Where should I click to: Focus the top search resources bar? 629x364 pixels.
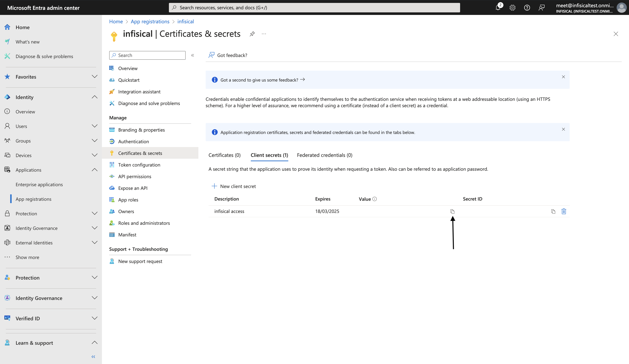[314, 8]
